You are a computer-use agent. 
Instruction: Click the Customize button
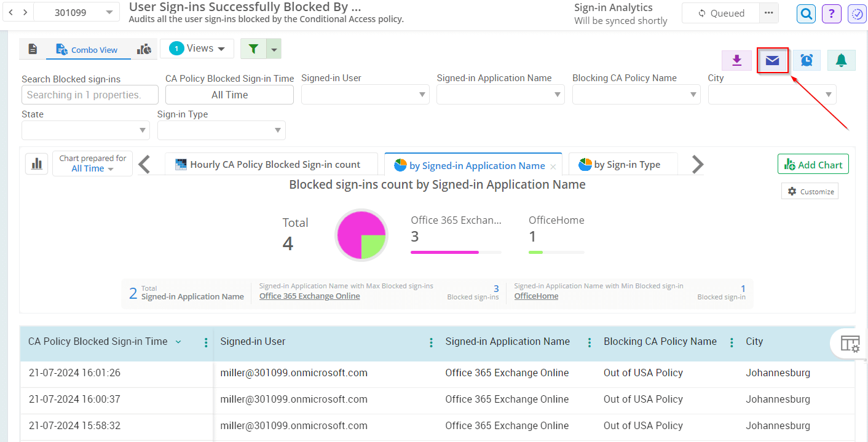tap(810, 192)
